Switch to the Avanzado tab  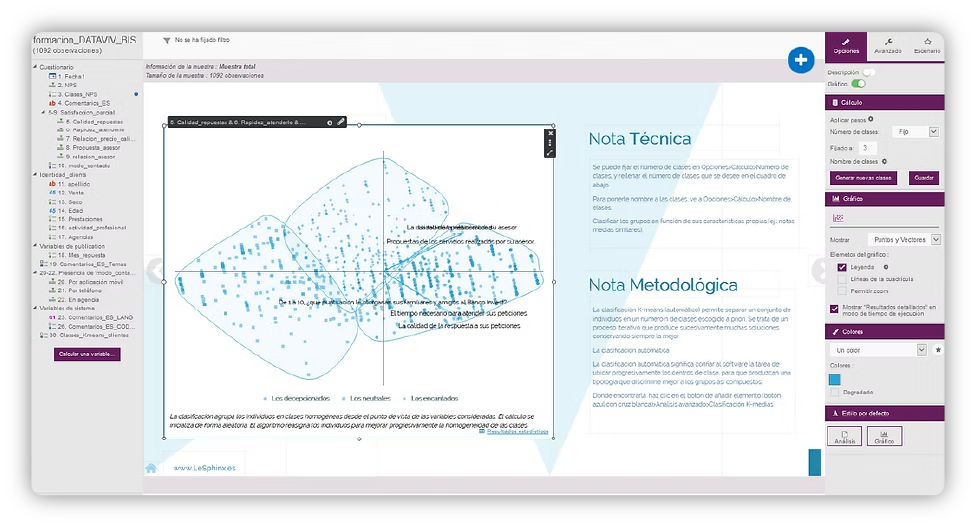click(x=887, y=46)
